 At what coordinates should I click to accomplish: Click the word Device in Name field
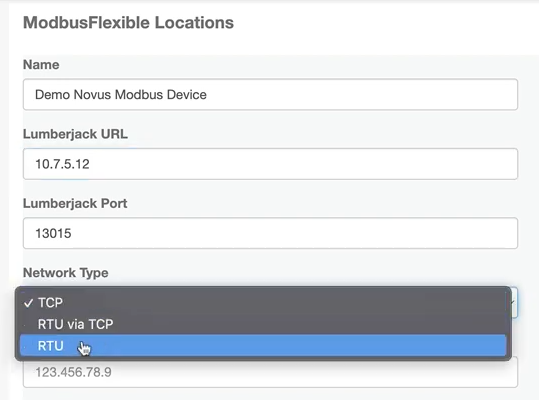(x=187, y=95)
